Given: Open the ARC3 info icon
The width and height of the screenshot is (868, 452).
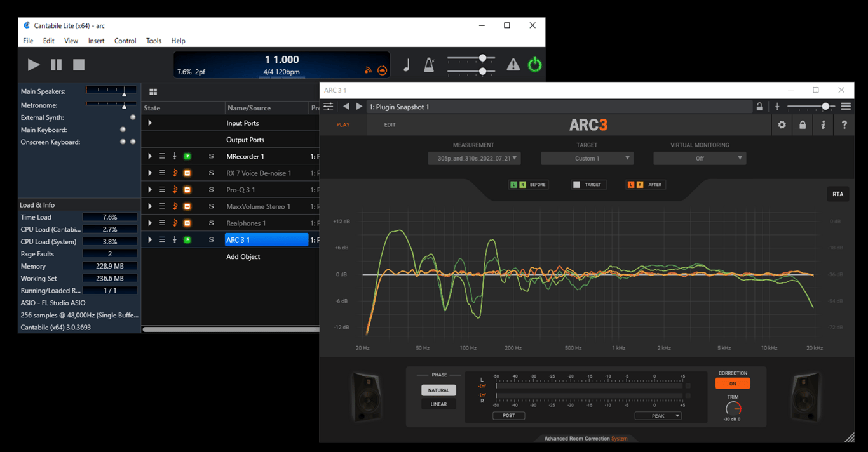Looking at the screenshot, I should pyautogui.click(x=824, y=125).
